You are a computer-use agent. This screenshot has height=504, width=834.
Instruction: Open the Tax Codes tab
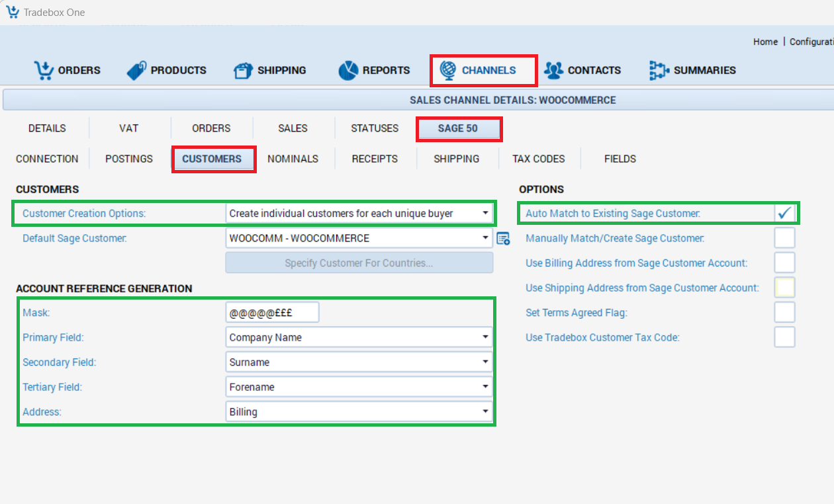pyautogui.click(x=538, y=159)
